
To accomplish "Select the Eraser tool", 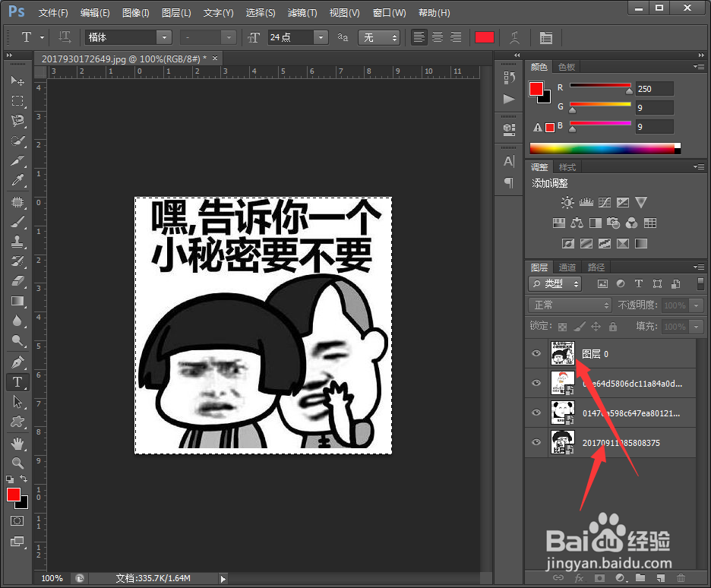I will pos(17,282).
